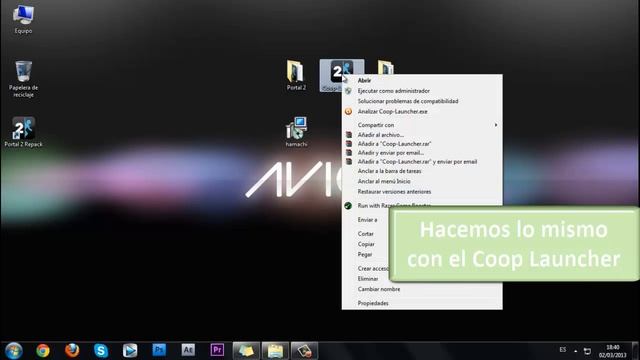Show hidden tray icons arrow
The image size is (640, 360).
[576, 351]
